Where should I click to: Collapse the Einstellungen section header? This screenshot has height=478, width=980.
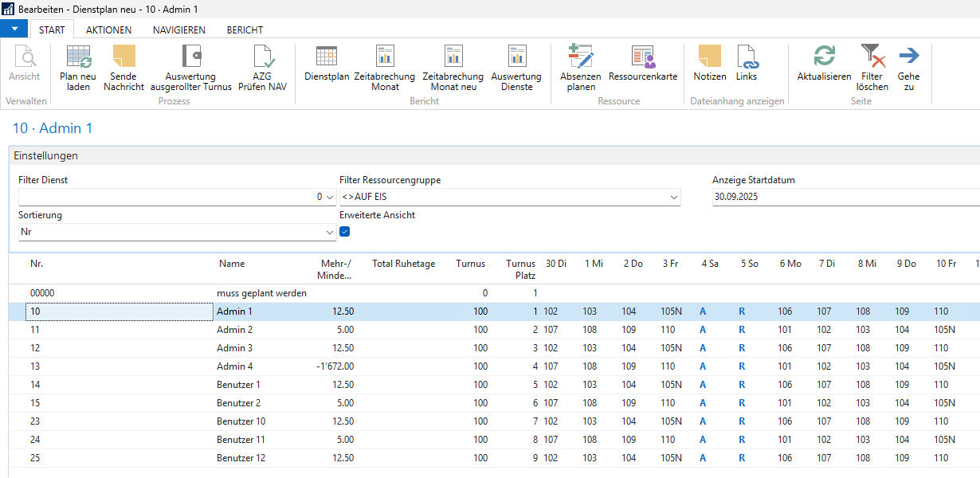click(46, 156)
